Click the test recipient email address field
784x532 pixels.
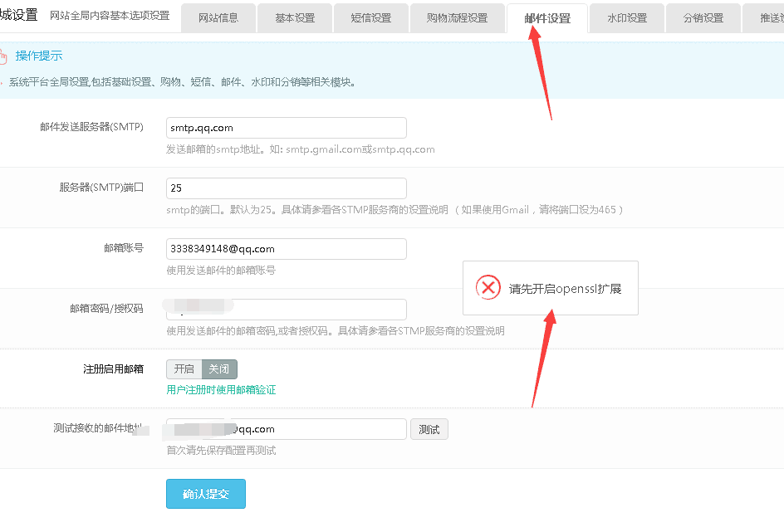287,429
